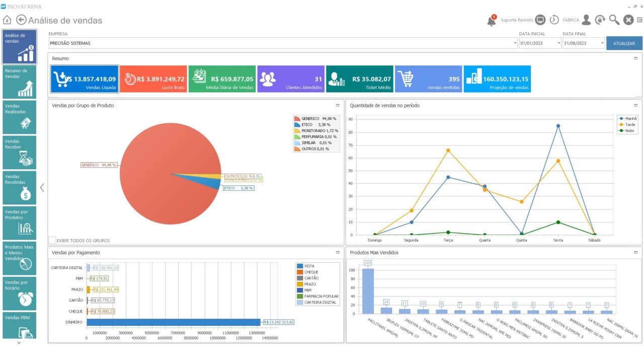Click ETICO legend color swatch

coord(297,124)
